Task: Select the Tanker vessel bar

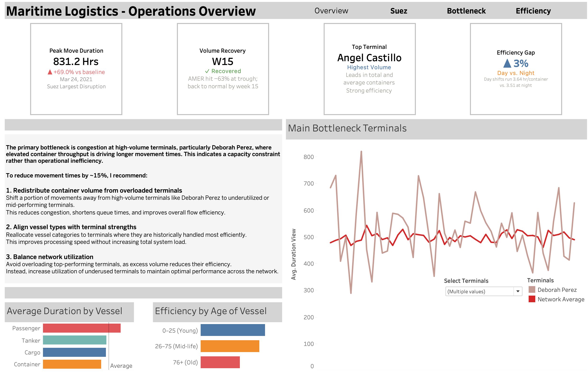Action: (75, 340)
